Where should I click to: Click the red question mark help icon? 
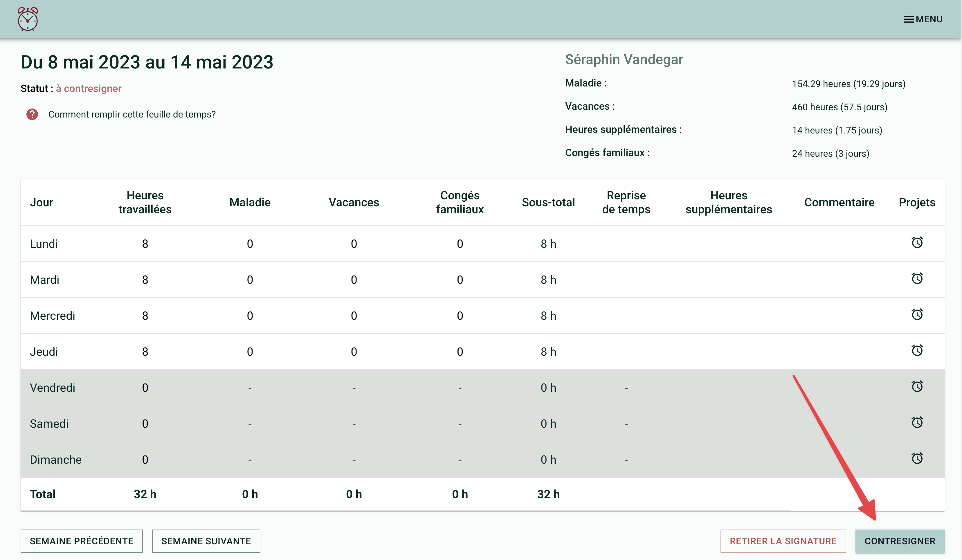point(32,114)
